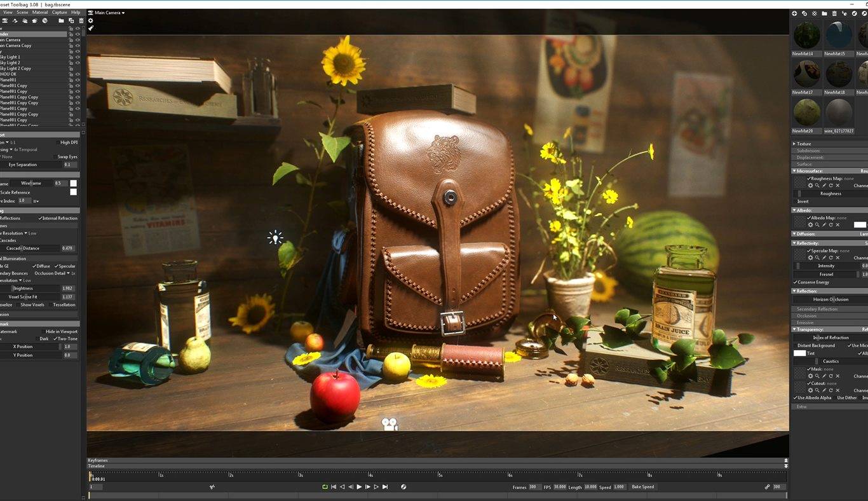Toggle lock icon for Plane001
Screen dimensions: 868x501
(x=71, y=80)
